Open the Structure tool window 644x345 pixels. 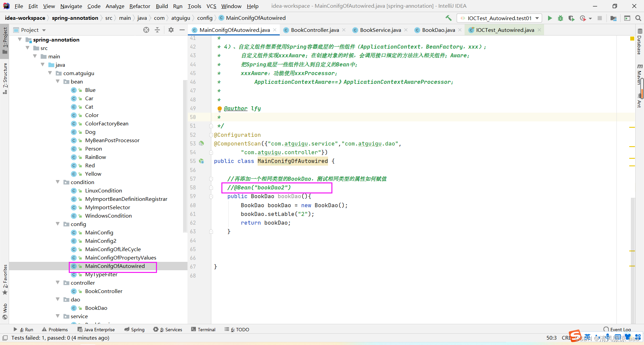5,78
